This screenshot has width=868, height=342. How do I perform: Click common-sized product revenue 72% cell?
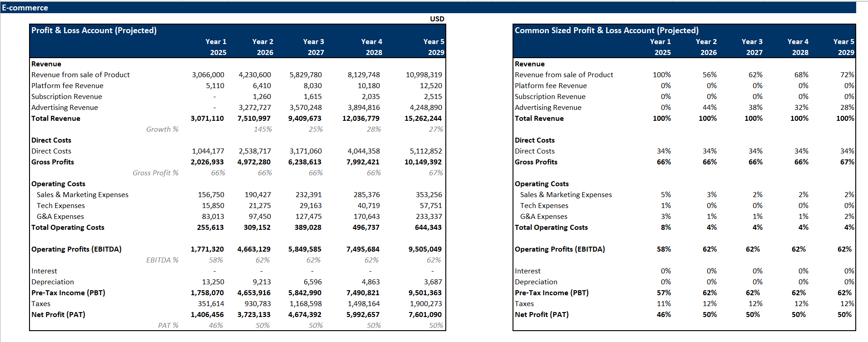point(847,75)
